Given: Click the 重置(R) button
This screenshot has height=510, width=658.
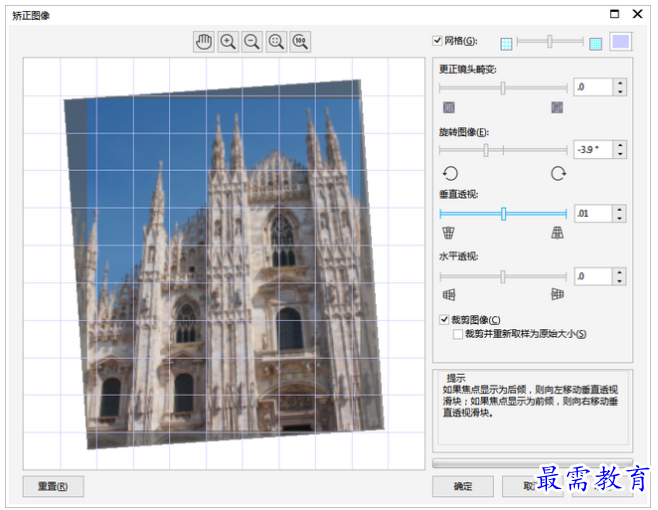Looking at the screenshot, I should [53, 486].
